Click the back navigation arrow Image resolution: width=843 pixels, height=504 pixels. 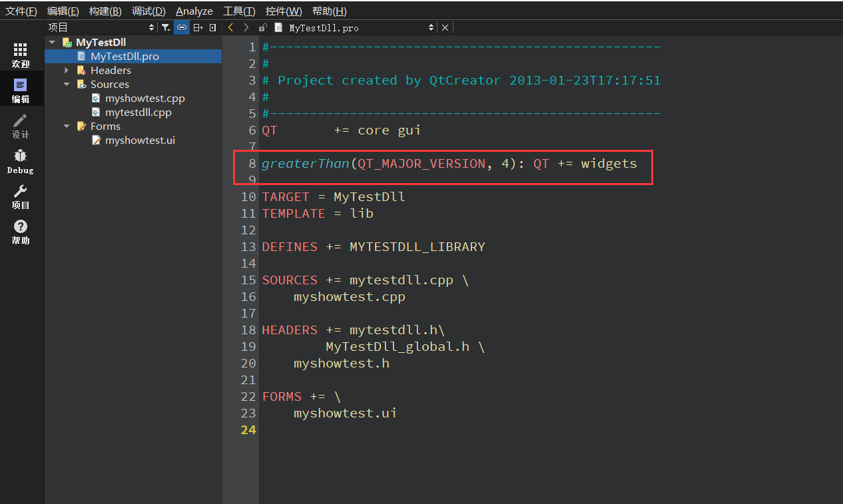point(230,27)
